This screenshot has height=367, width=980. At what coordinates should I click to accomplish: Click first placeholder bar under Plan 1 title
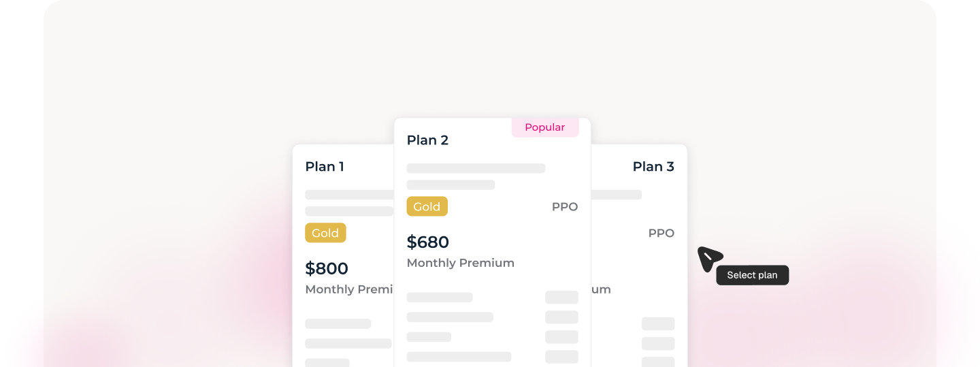pos(349,195)
